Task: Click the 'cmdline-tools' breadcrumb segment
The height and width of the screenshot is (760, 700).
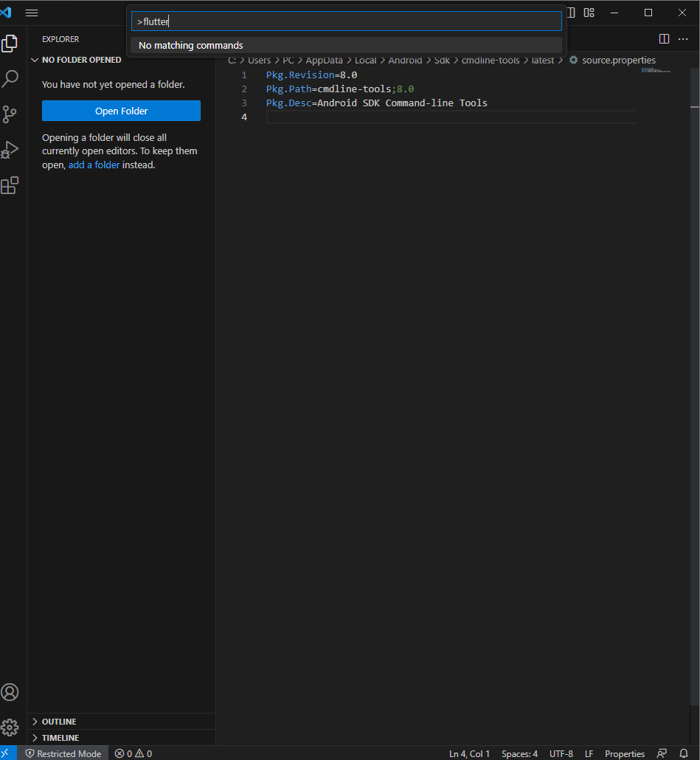Action: (x=491, y=60)
